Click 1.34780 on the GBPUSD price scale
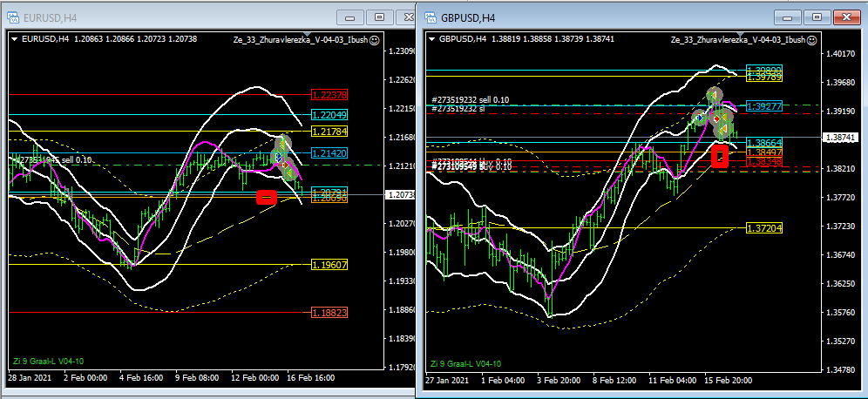The image size is (868, 399). point(840,369)
